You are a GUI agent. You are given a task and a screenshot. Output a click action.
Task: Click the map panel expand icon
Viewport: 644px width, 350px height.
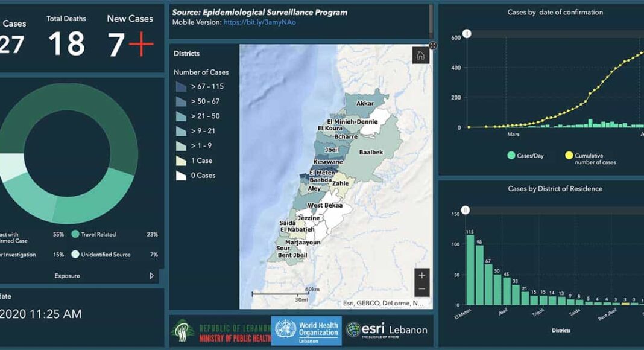tap(433, 46)
